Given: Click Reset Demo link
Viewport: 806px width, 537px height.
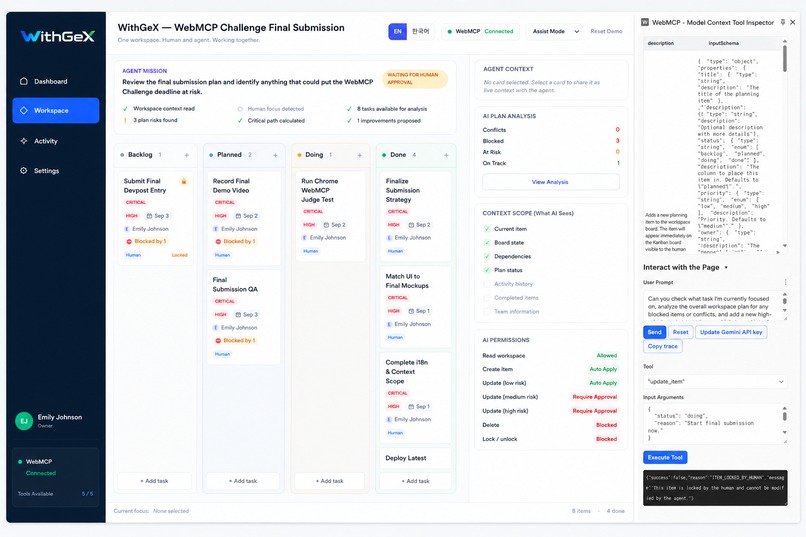Looking at the screenshot, I should (606, 31).
